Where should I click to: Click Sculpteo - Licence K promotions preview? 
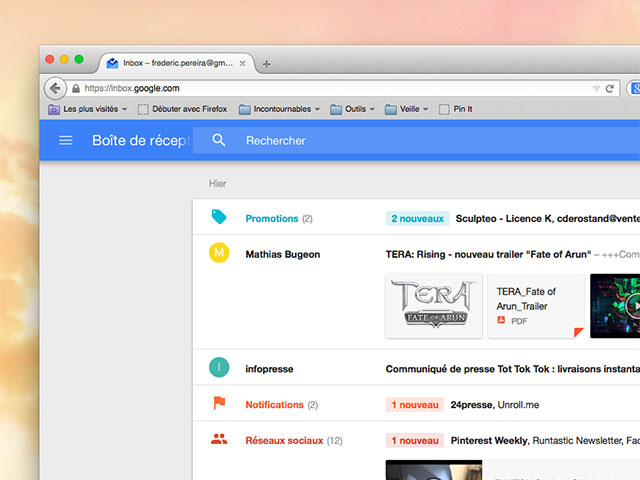tap(548, 218)
